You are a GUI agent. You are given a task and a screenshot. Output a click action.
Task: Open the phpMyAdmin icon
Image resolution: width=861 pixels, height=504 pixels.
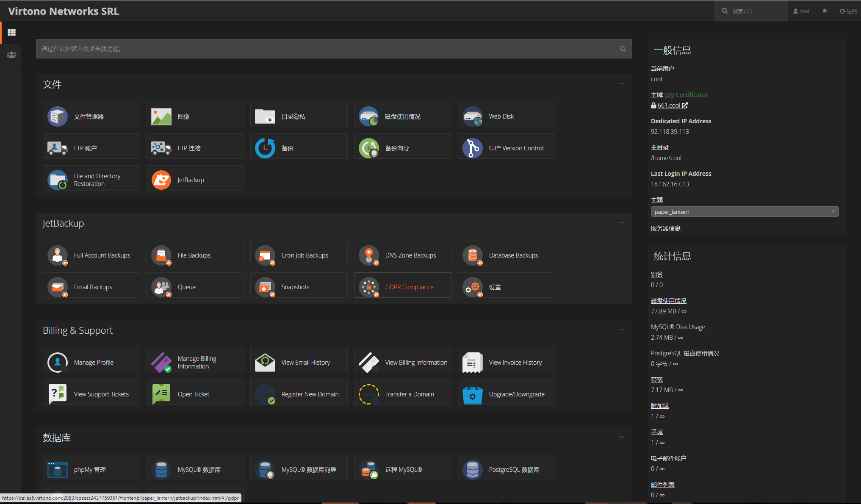58,469
